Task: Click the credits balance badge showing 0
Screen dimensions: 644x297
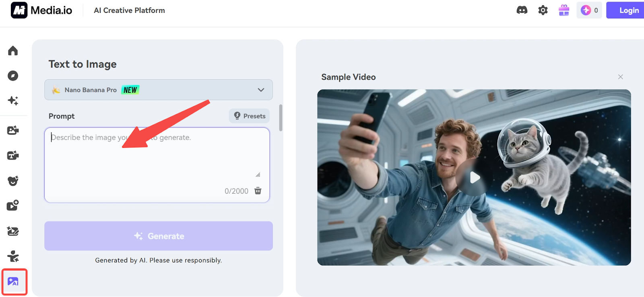Action: [589, 10]
